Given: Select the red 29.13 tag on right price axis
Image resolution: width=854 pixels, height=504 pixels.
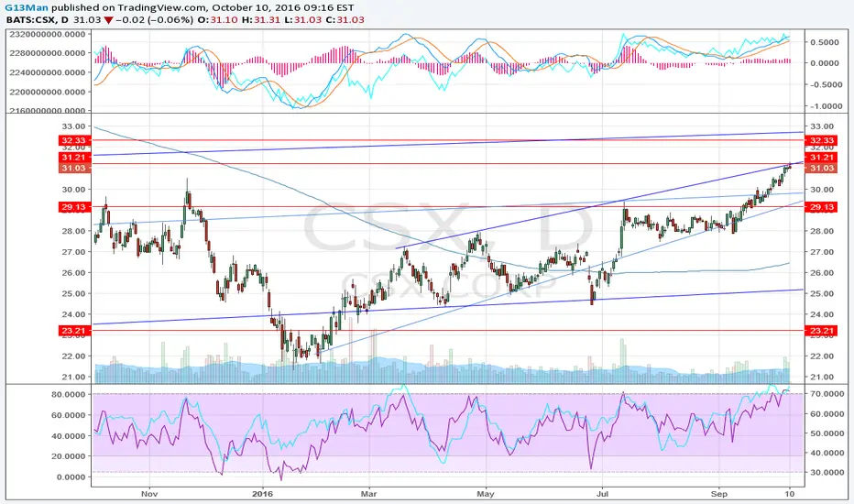Looking at the screenshot, I should pyautogui.click(x=821, y=207).
